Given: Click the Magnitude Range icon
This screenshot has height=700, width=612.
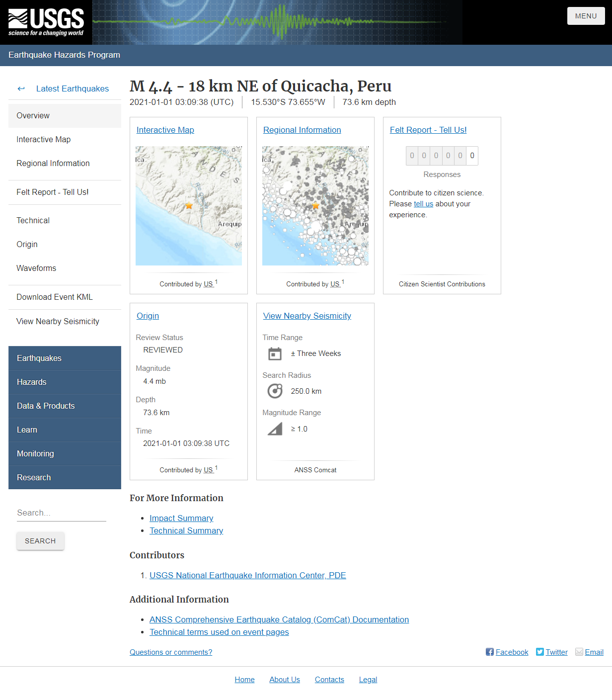Looking at the screenshot, I should (275, 429).
